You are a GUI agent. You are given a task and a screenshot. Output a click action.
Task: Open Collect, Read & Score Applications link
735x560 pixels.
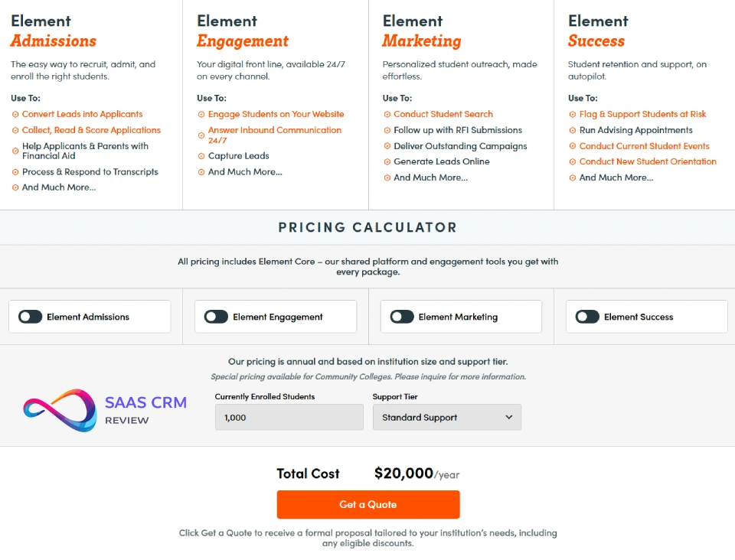coord(91,130)
